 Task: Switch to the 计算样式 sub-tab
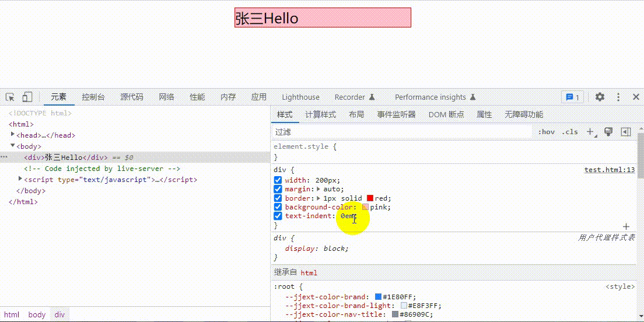(x=320, y=114)
